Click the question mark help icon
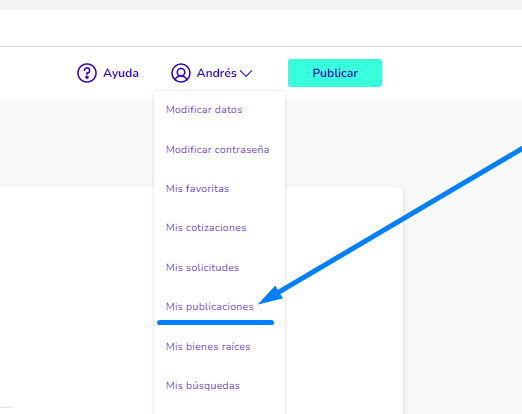This screenshot has width=522, height=414. click(87, 73)
